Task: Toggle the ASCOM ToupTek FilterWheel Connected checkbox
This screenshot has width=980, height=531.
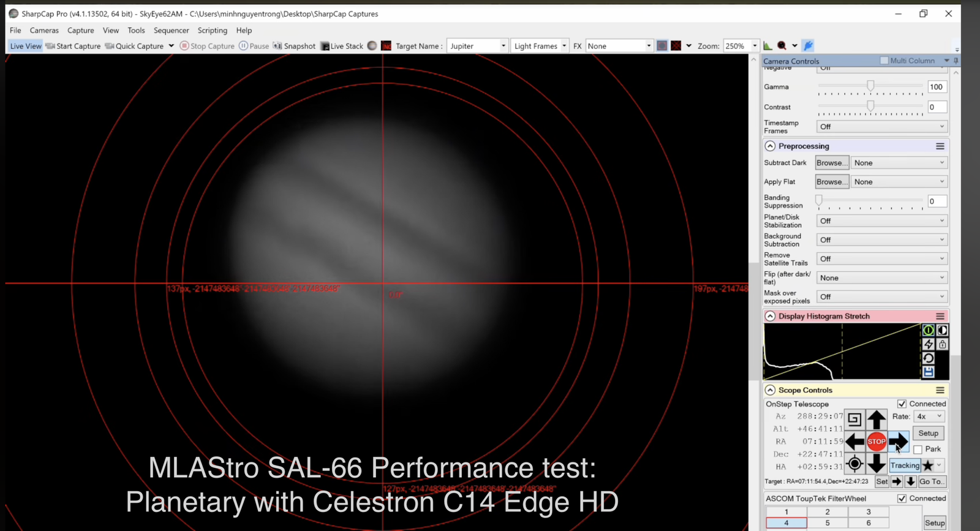Action: [x=902, y=499]
